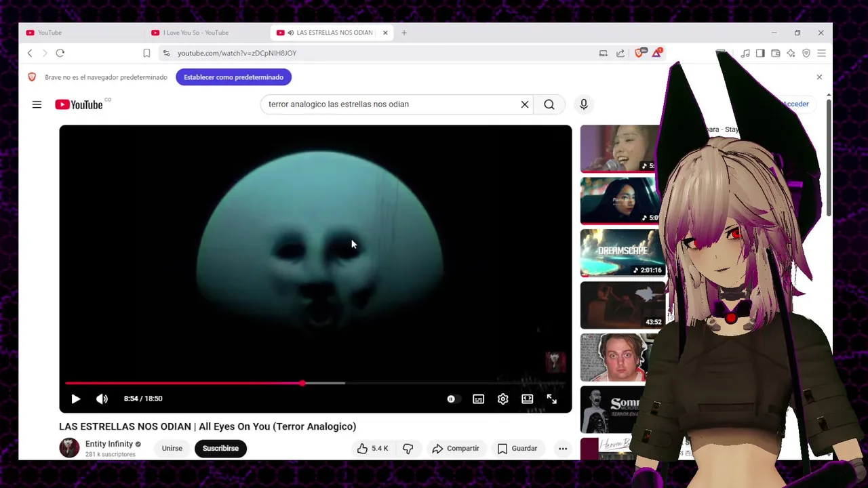Close the LAS ESTRELLAS NOS ODIAN tab
Screen dimensions: 868x488
[385, 33]
